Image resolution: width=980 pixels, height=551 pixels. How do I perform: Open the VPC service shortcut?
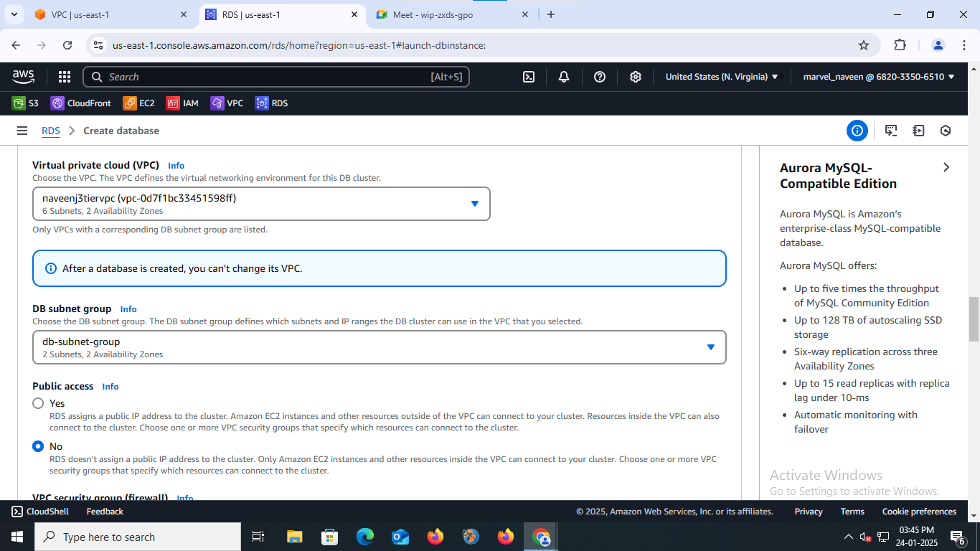(x=227, y=103)
